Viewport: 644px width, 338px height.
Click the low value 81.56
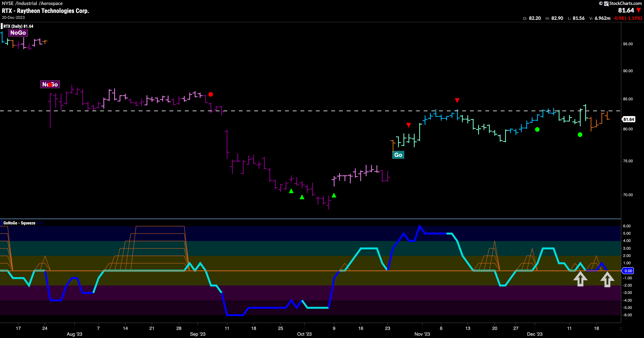[579, 18]
